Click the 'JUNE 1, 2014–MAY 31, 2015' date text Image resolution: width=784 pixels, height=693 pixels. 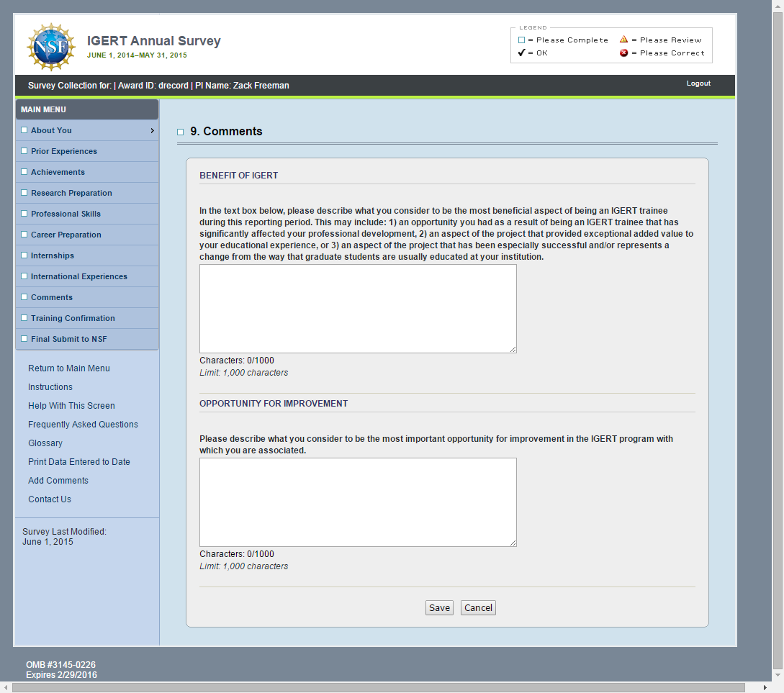click(x=137, y=55)
